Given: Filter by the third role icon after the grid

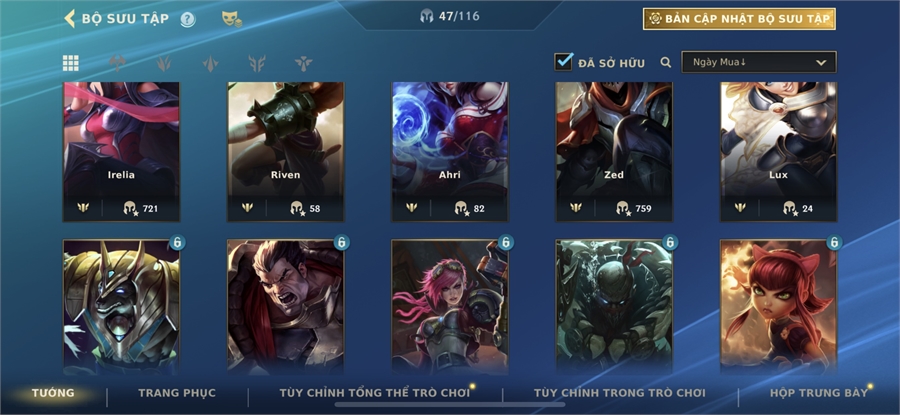Looking at the screenshot, I should (211, 63).
